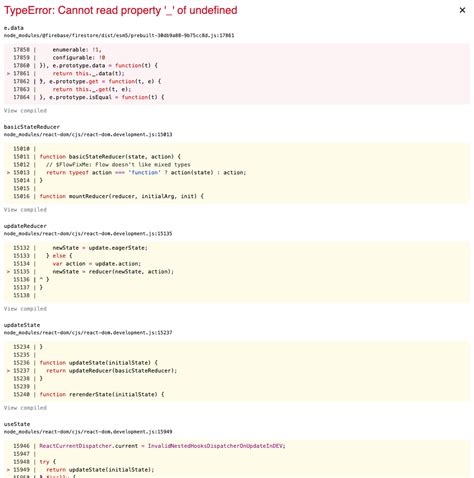Click highlighted line 17861 return this._.data(t)
The height and width of the screenshot is (478, 474).
point(88,73)
